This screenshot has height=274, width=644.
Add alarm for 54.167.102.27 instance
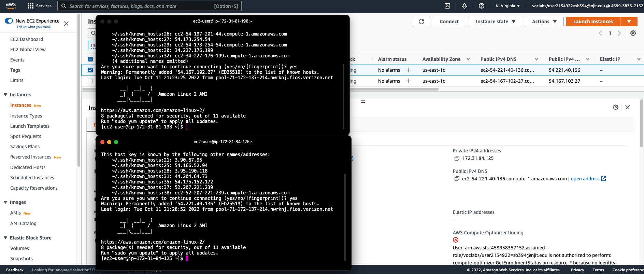(409, 81)
